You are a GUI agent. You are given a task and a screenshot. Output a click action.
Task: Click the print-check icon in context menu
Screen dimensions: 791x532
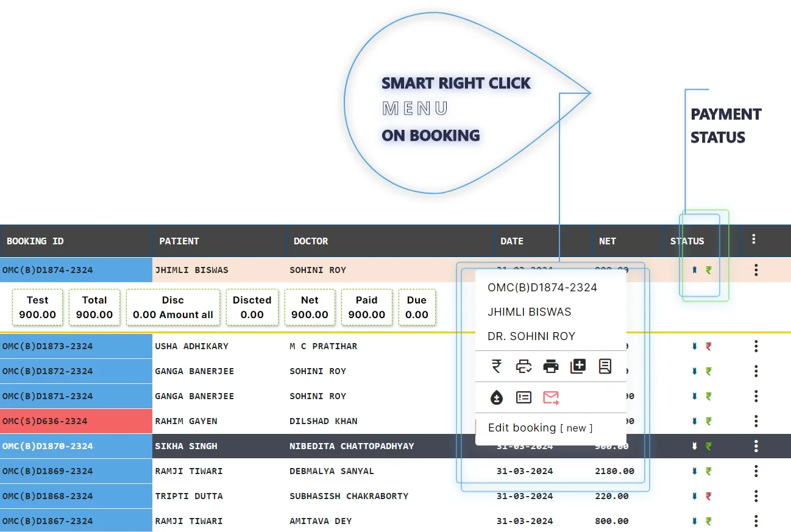click(x=523, y=366)
